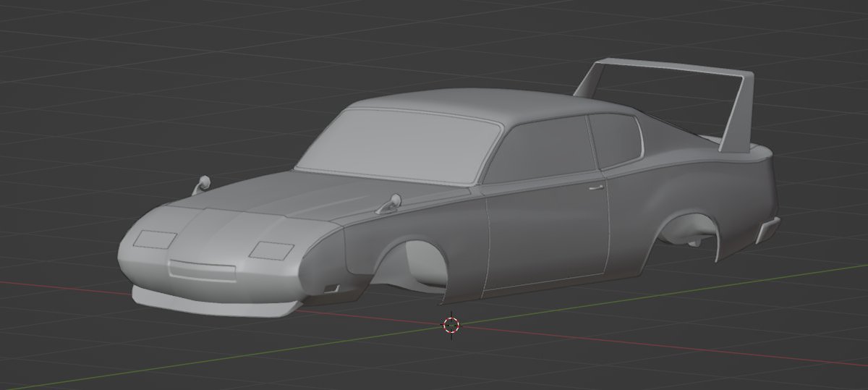868x390 pixels.
Task: Click the door handle on the car door
Action: point(597,187)
